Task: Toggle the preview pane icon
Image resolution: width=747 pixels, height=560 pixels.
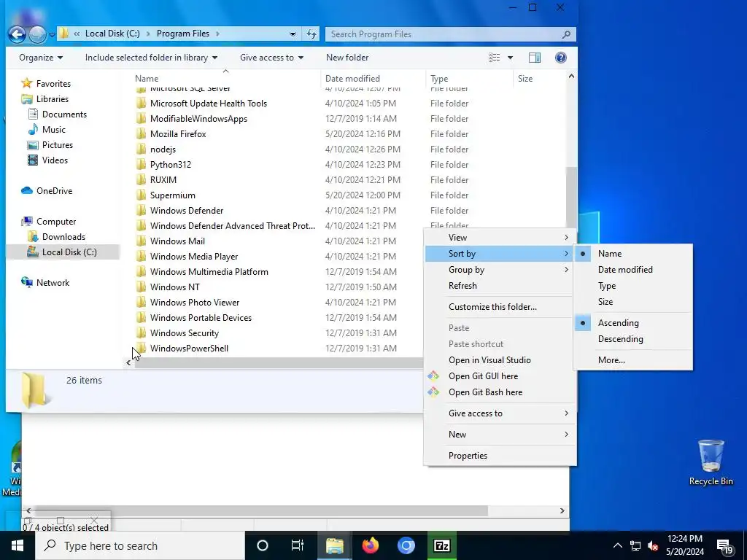Action: point(535,58)
